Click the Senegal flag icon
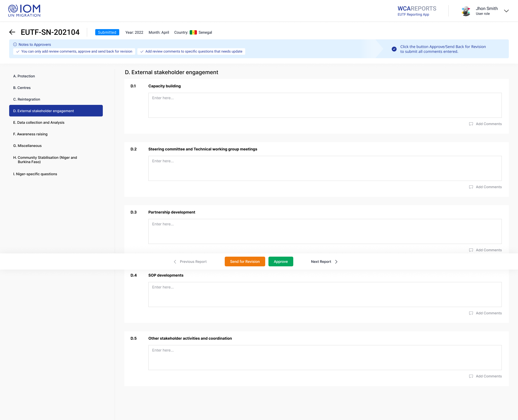The width and height of the screenshot is (518, 420). tap(193, 32)
